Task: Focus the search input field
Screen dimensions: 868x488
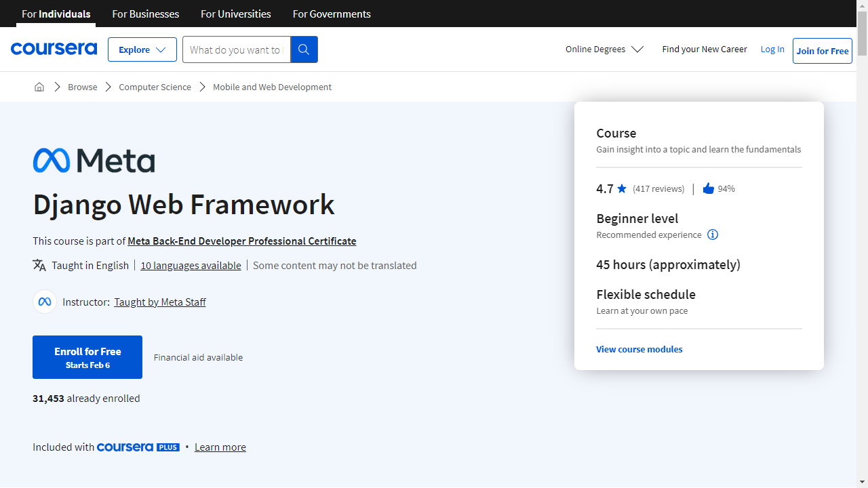Action: coord(237,49)
